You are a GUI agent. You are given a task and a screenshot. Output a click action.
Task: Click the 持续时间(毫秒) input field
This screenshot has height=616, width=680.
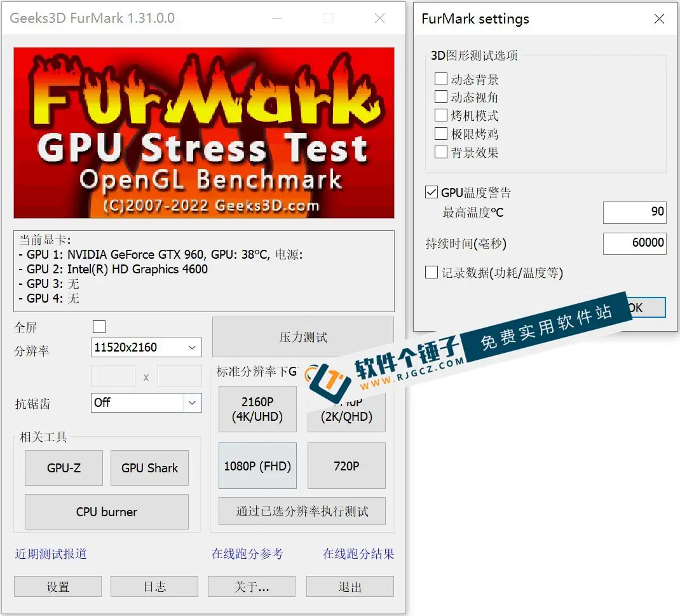634,243
